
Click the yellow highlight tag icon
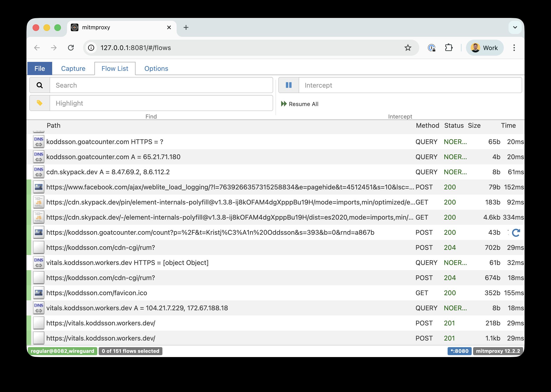tap(40, 103)
